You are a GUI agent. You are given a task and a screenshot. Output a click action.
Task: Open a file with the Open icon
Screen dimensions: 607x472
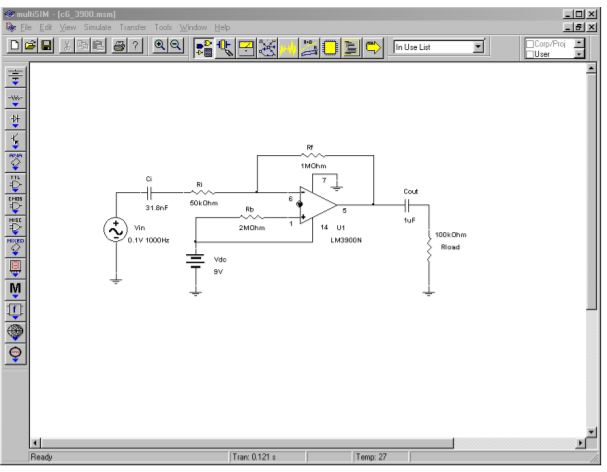(x=31, y=47)
